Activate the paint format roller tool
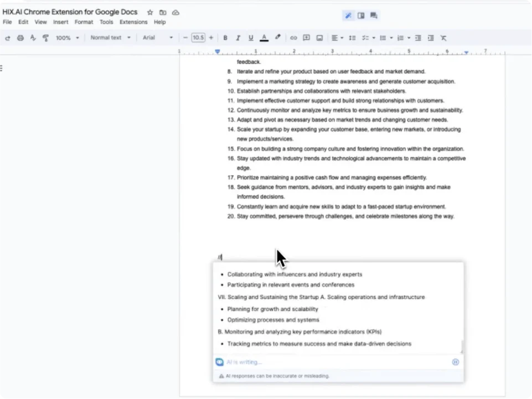The width and height of the screenshot is (532, 399). click(x=45, y=38)
